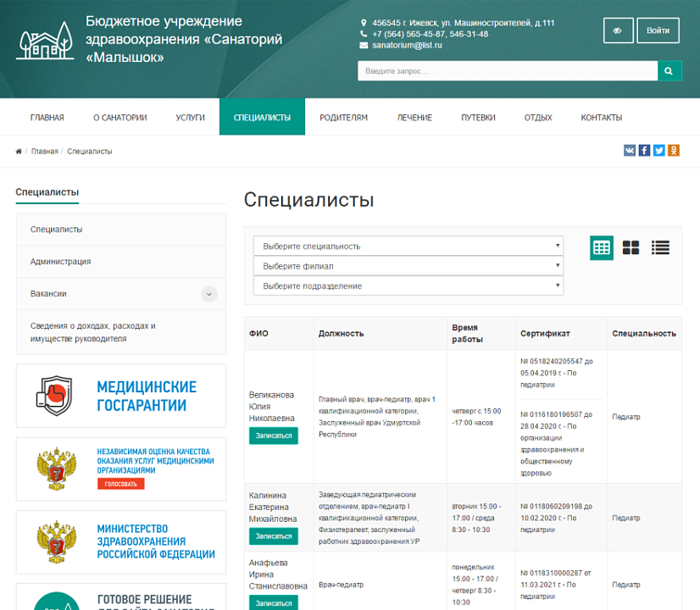Focus the 'Введите запрос' search field
The width and height of the screenshot is (700, 610).
508,70
